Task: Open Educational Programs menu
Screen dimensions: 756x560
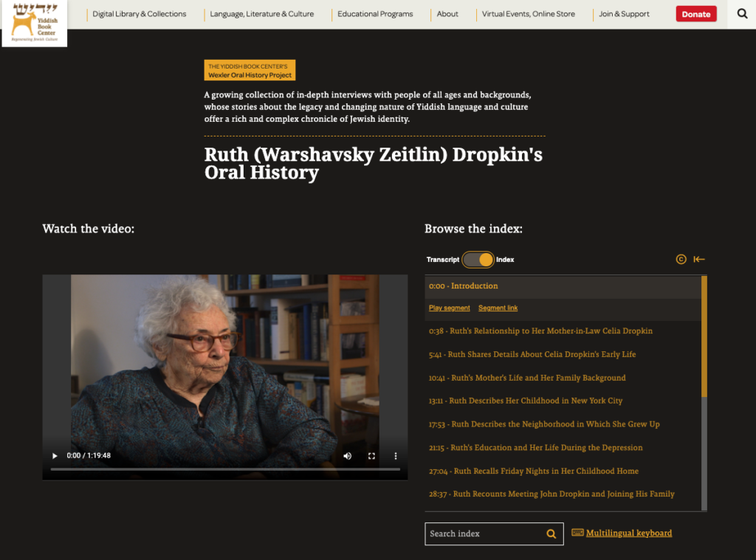Action: tap(375, 14)
